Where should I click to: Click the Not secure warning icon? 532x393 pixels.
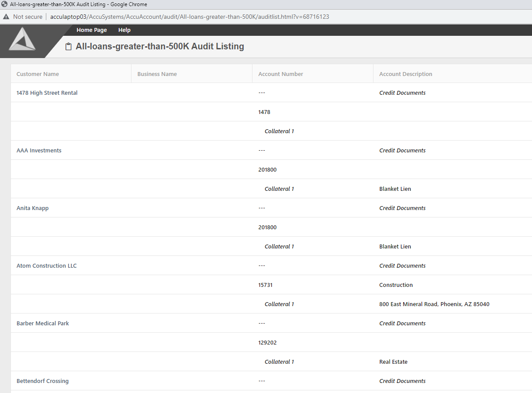click(x=6, y=17)
